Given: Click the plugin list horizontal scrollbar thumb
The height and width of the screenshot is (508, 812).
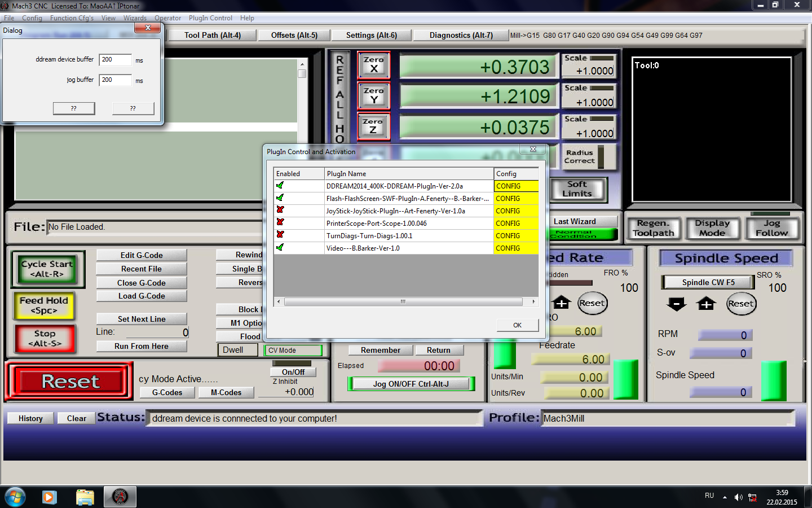Looking at the screenshot, I should pos(403,301).
